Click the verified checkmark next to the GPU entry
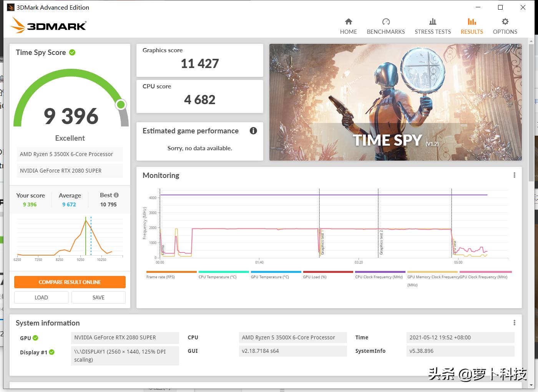 tap(36, 338)
